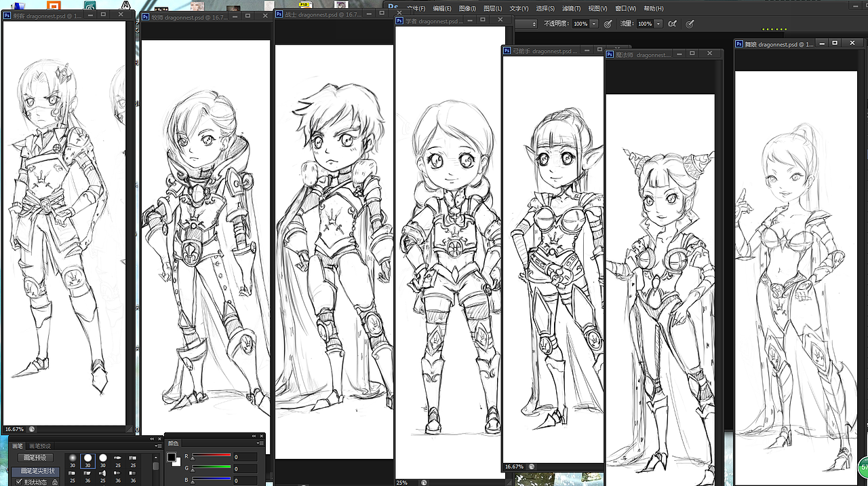Open the 窗口(W) menu
Viewport: 868px width, 486px height.
[626, 8]
